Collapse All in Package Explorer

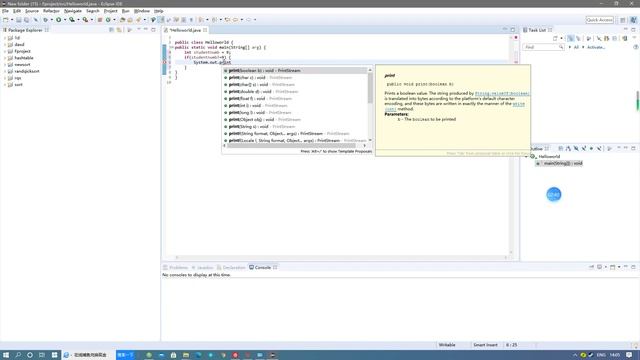click(x=111, y=30)
